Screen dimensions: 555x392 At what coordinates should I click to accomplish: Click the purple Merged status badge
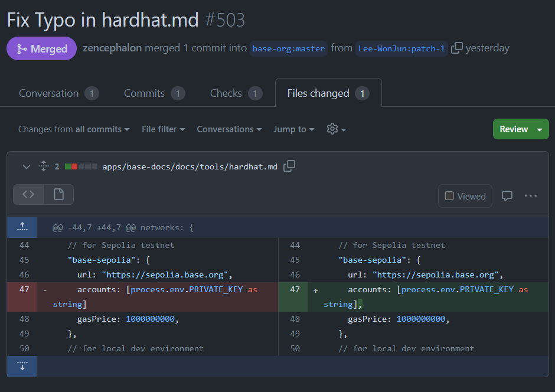pos(42,48)
